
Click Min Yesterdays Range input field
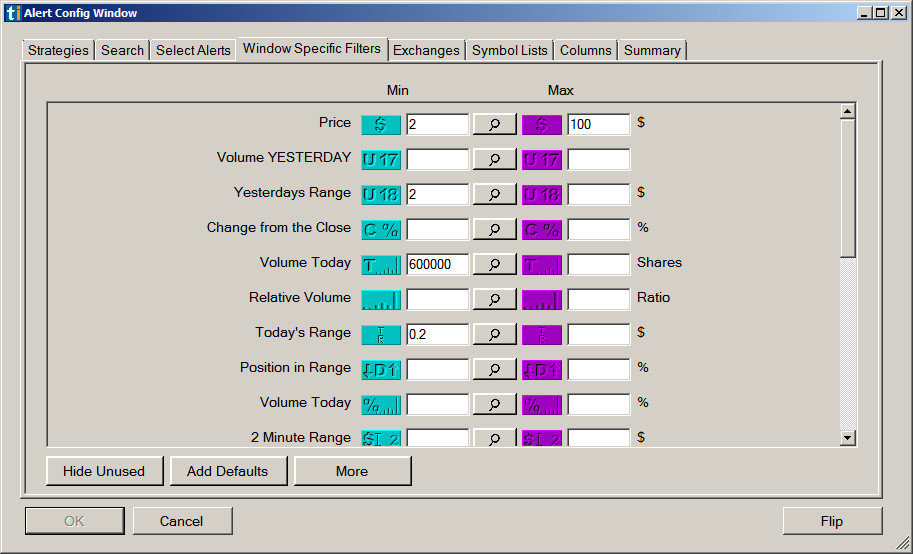pos(437,194)
